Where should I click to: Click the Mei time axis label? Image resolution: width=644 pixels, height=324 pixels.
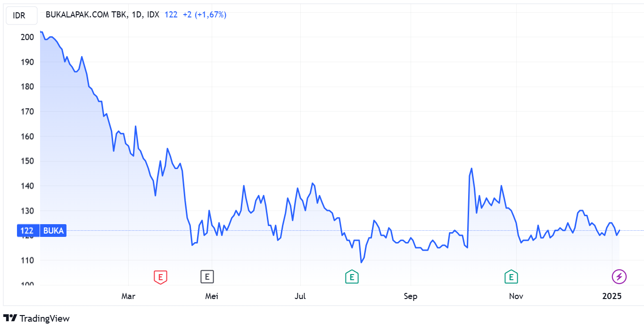pyautogui.click(x=212, y=296)
